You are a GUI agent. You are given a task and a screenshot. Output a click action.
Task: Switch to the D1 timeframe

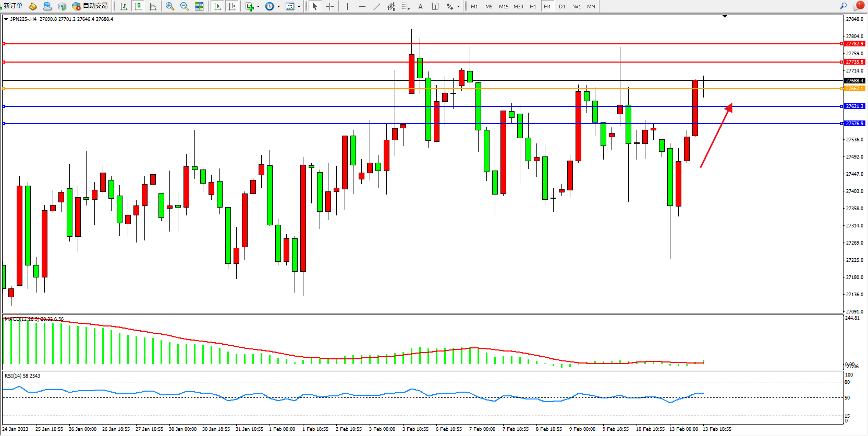[562, 6]
